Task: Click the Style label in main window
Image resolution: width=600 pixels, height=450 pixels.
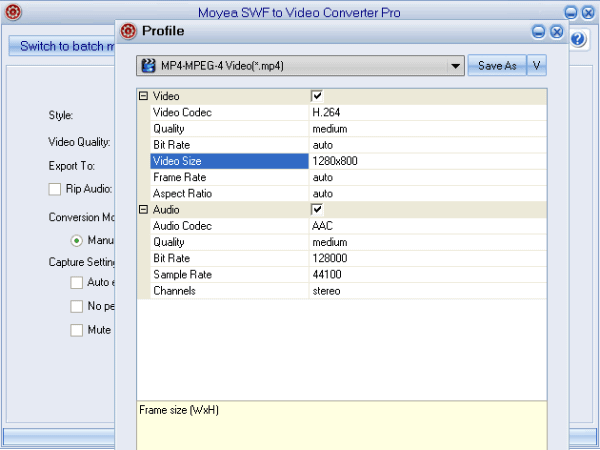Action: [60, 115]
